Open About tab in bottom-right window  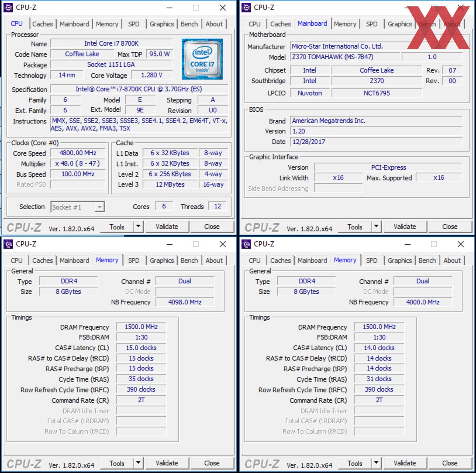click(x=452, y=260)
